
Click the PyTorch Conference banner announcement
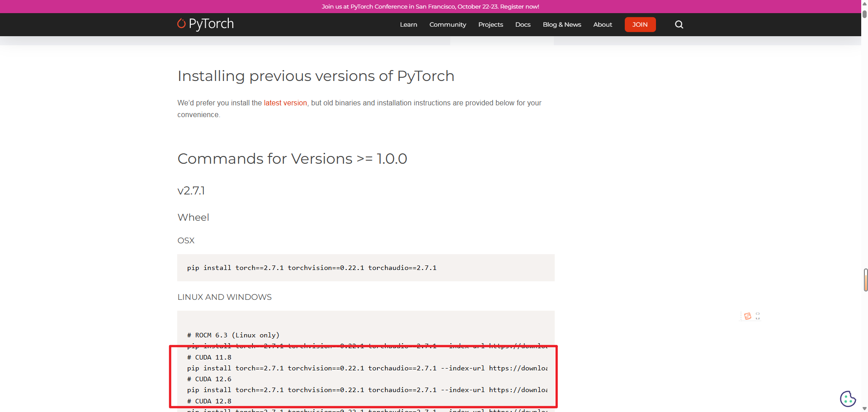(430, 6)
